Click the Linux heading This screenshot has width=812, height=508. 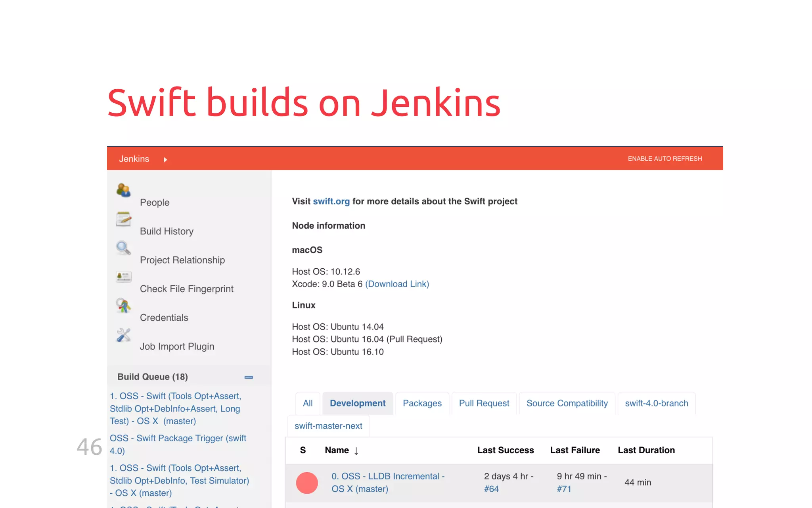coord(304,305)
